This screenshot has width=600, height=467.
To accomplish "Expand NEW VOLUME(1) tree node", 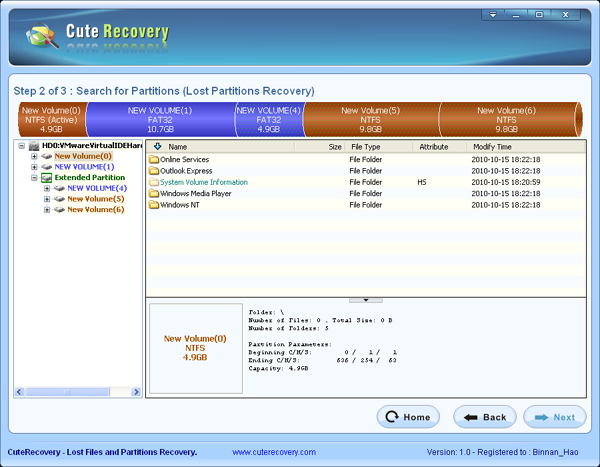I will click(34, 167).
